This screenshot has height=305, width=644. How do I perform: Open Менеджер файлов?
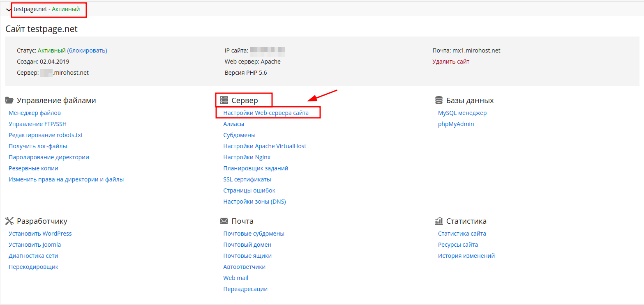[35, 113]
